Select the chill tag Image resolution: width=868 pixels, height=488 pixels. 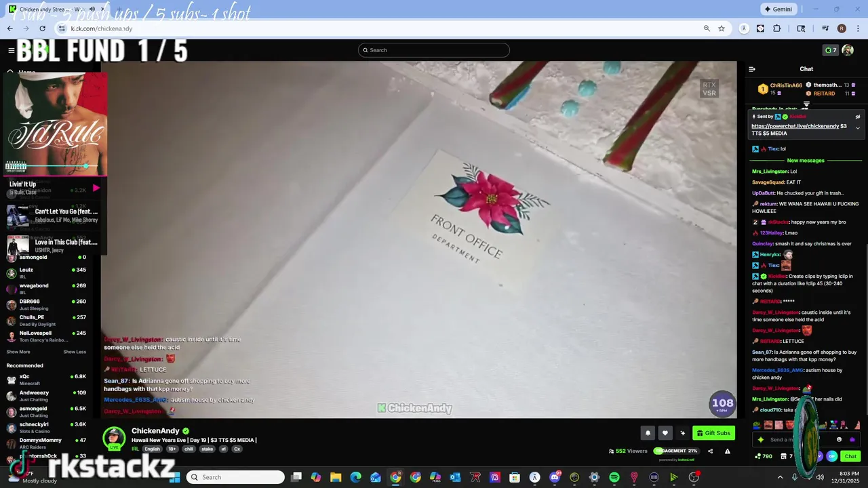point(189,449)
